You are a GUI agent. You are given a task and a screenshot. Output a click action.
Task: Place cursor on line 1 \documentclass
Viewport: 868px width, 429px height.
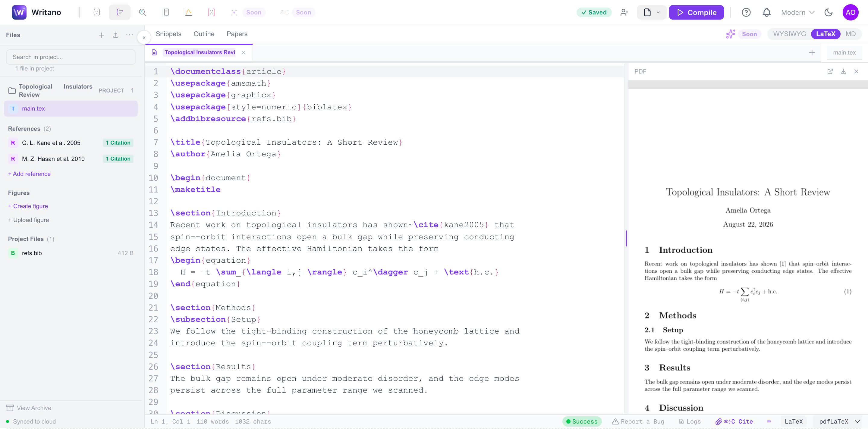(228, 71)
